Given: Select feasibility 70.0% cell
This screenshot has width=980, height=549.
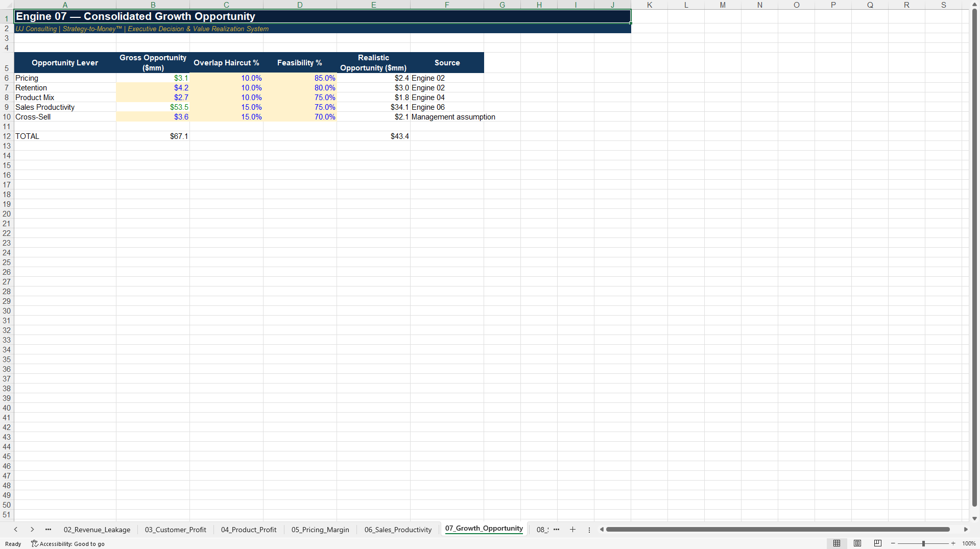Looking at the screenshot, I should coord(300,117).
